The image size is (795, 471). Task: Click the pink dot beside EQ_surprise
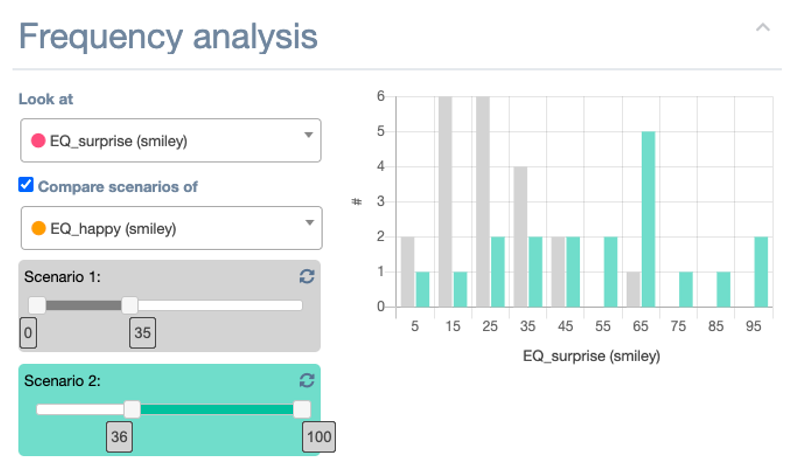coord(39,141)
